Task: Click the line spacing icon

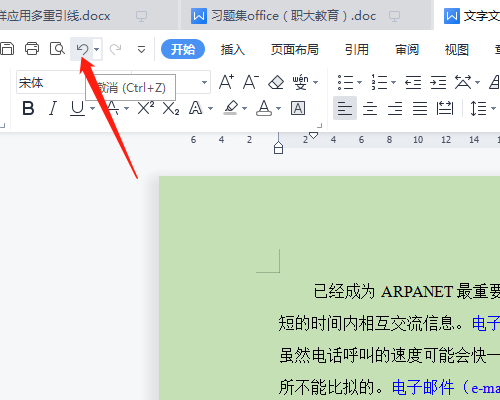Action: point(478,108)
